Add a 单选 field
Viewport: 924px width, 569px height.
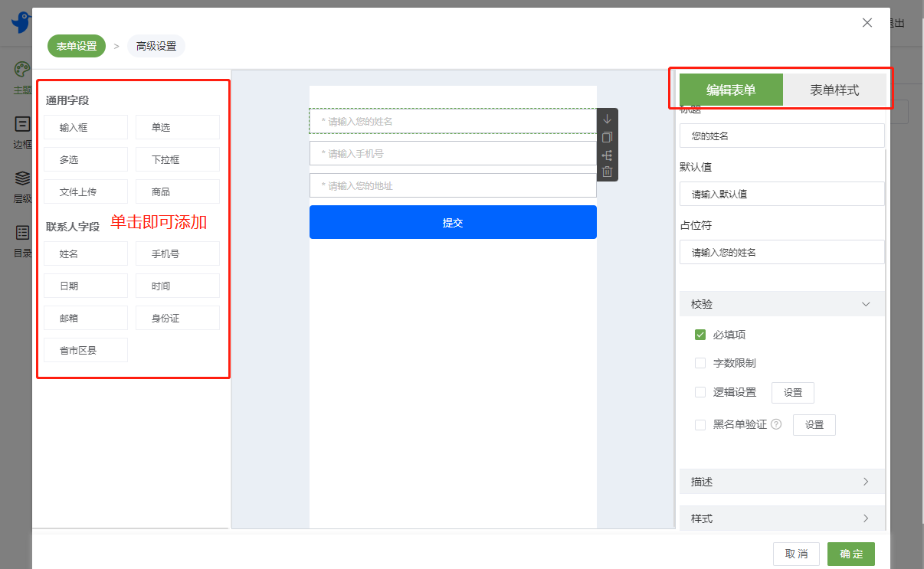[178, 127]
